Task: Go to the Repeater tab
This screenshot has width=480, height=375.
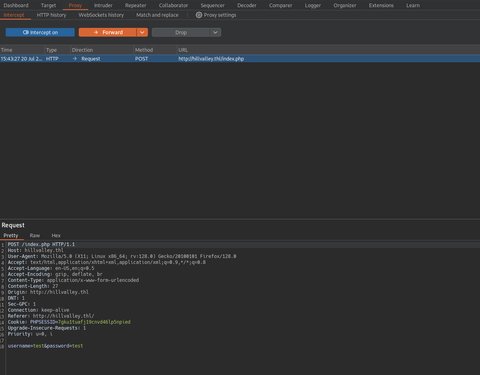Action: [x=135, y=5]
